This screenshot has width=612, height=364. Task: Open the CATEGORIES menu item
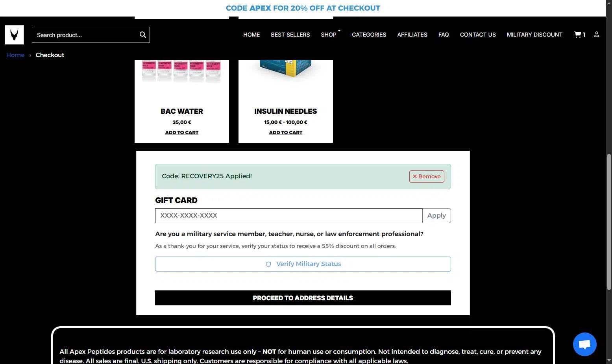[369, 35]
